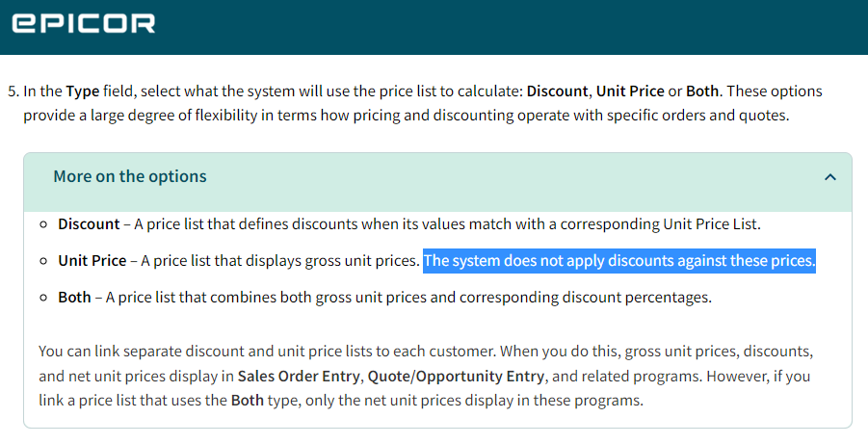Viewport: 868px width, 444px height.
Task: Click bold "Discount" in the step 5 sentence
Action: point(557,91)
